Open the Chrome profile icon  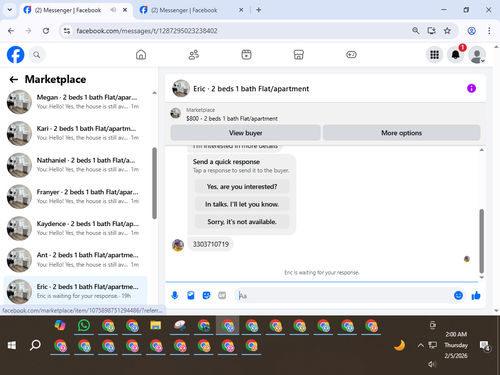point(471,31)
